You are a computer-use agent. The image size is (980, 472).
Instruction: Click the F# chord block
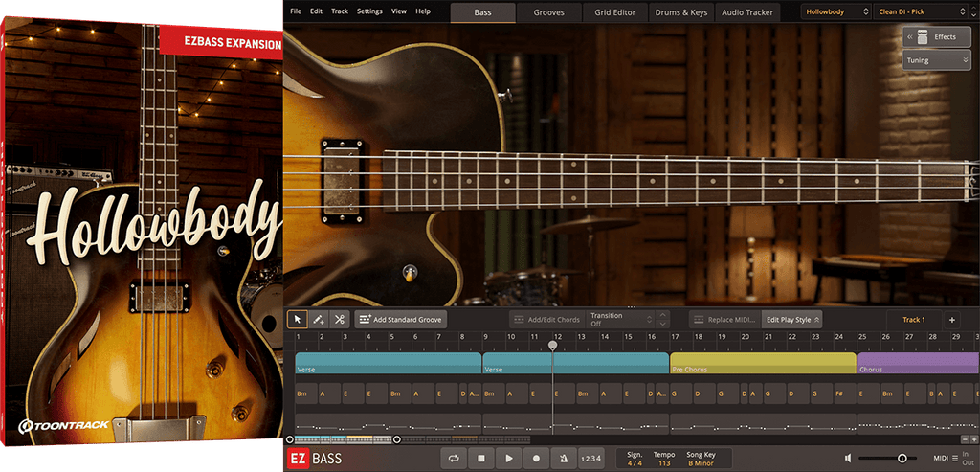(845, 393)
